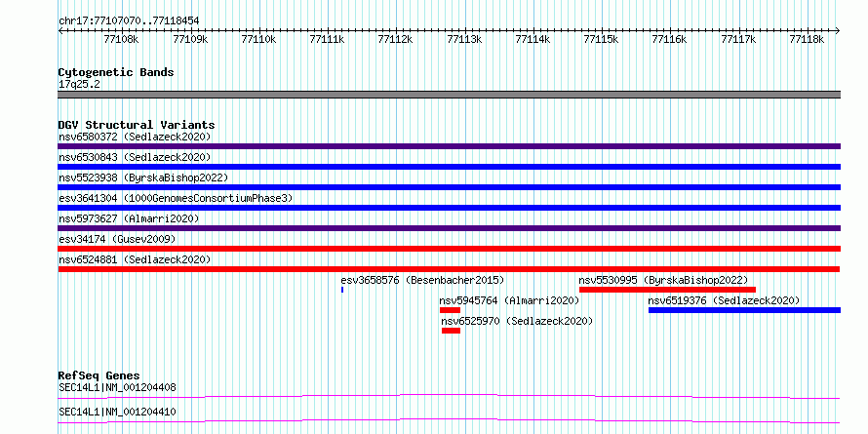This screenshot has width=868, height=434.
Task: Select the blue nsv6519376 variant bar
Action: click(x=744, y=310)
